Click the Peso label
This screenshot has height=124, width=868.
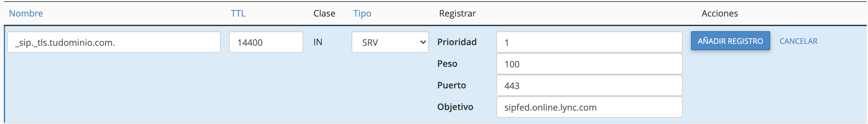pos(447,64)
